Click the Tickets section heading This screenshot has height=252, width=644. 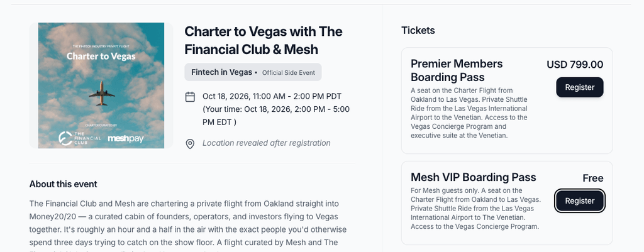point(418,30)
